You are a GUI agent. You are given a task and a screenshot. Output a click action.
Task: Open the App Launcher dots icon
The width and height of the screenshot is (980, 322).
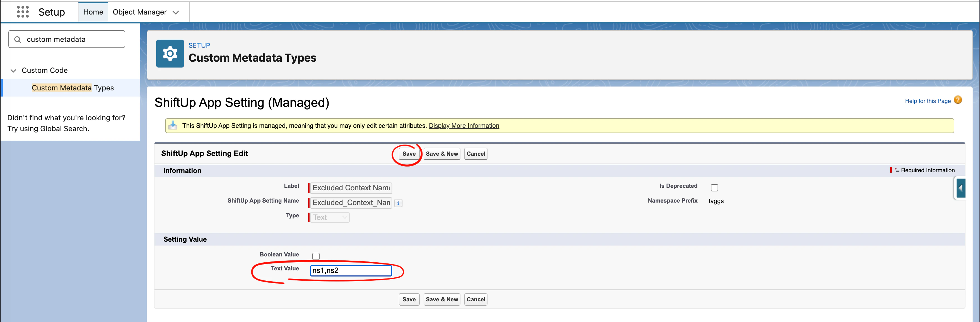pyautogui.click(x=23, y=12)
